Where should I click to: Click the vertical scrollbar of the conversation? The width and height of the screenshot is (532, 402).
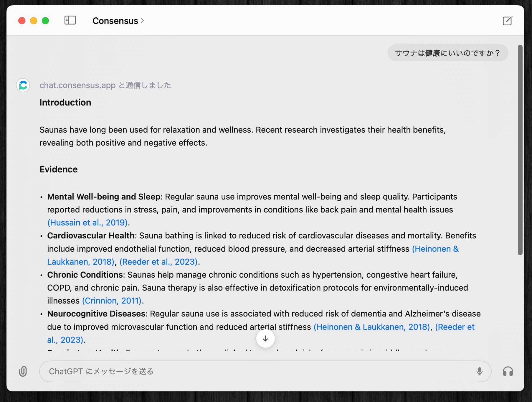[520, 150]
